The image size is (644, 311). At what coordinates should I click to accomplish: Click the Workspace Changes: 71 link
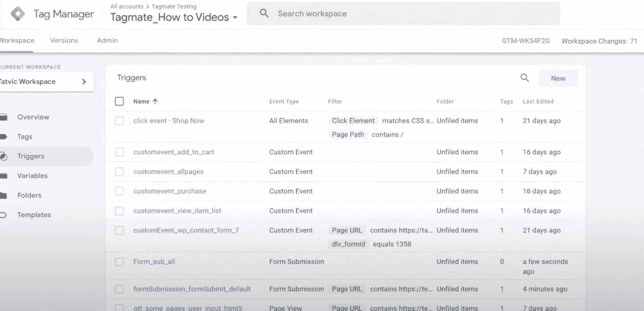pyautogui.click(x=599, y=41)
